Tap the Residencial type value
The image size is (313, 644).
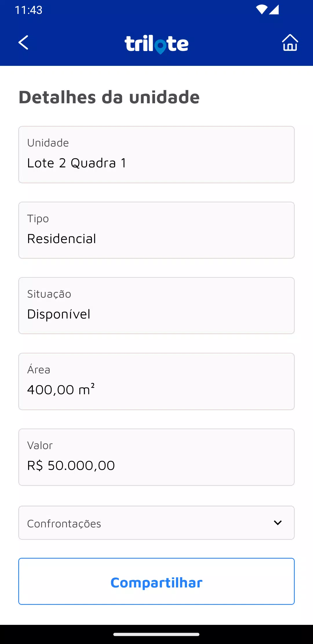pyautogui.click(x=61, y=239)
